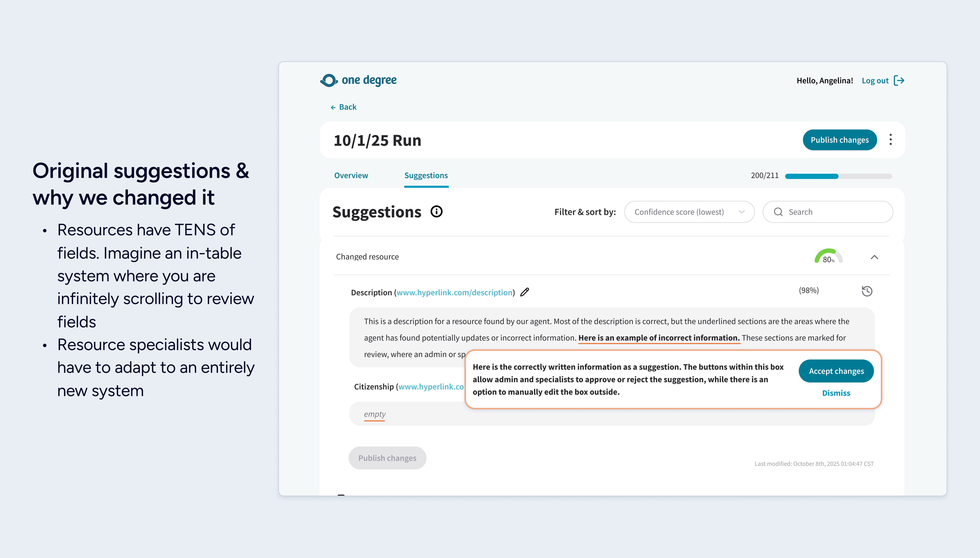
Task: Click the 200/211 progress bar
Action: pos(838,176)
